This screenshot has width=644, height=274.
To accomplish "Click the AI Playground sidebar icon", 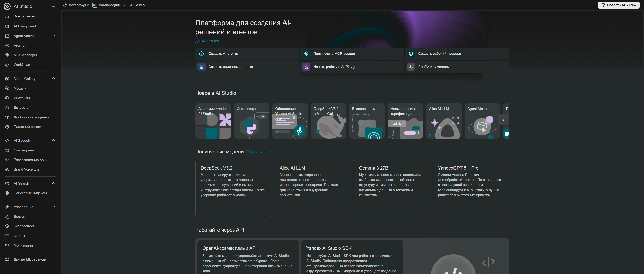I will click(x=7, y=26).
